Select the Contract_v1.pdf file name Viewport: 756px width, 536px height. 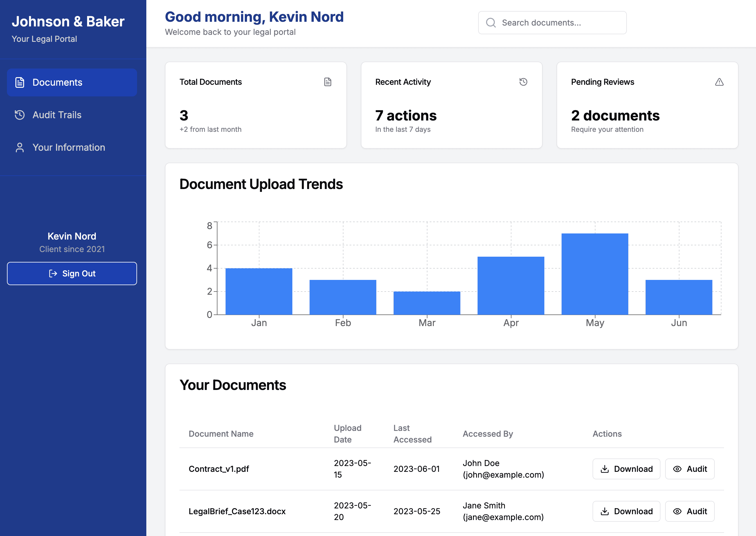[219, 469]
